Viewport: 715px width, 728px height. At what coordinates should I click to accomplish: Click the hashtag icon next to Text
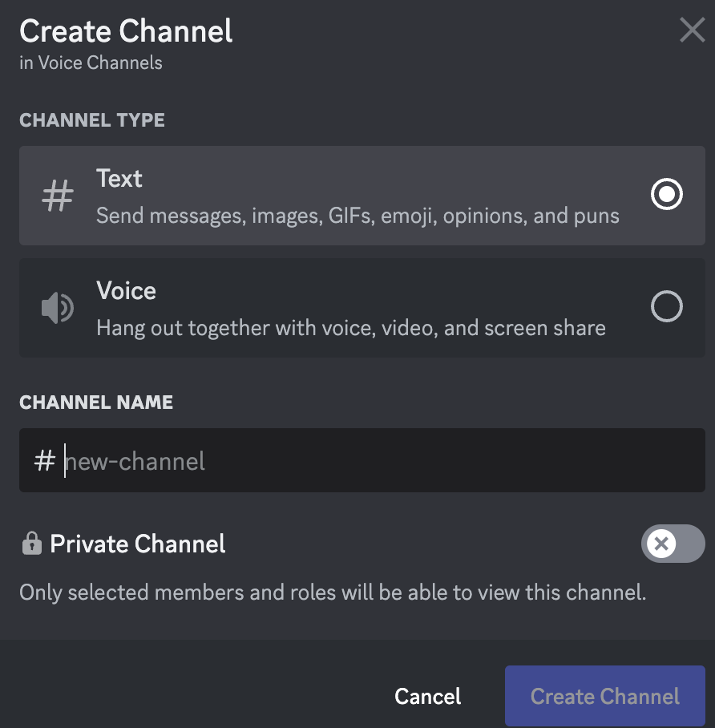[x=57, y=194]
